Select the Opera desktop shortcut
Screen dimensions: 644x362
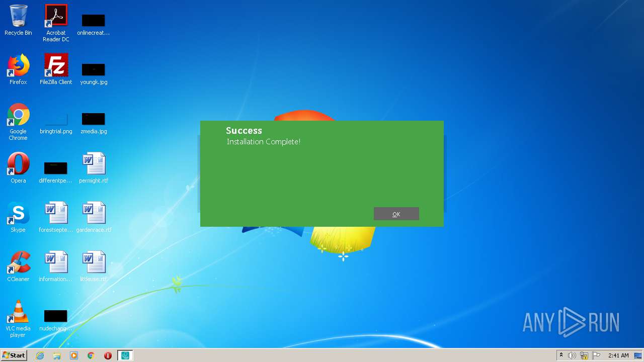coord(18,168)
